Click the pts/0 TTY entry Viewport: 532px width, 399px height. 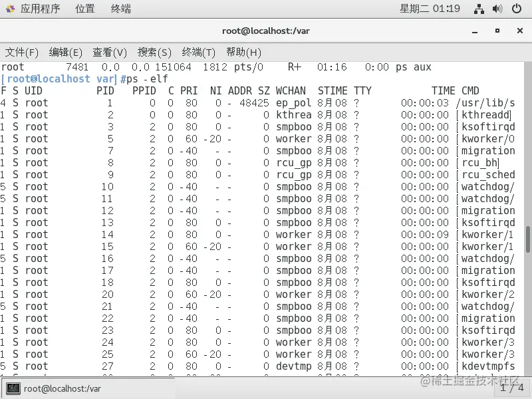tap(248, 67)
